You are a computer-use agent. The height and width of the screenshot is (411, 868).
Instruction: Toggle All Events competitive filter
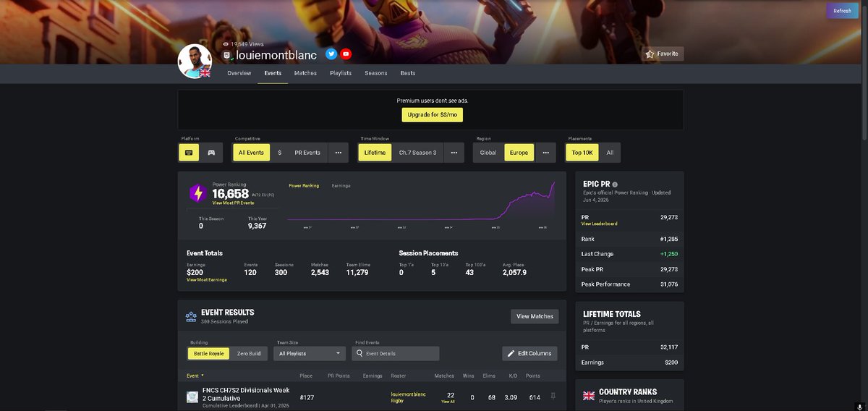pos(251,153)
